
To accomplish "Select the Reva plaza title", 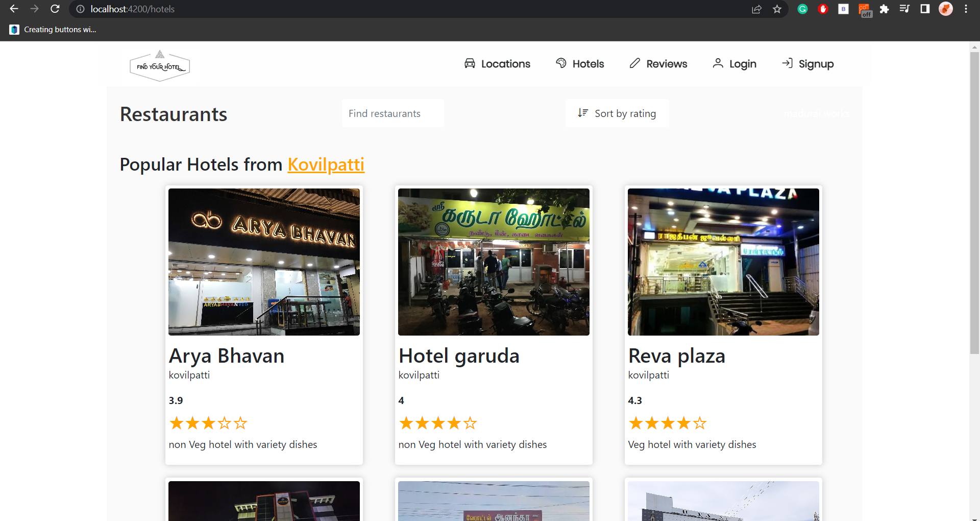I will [x=676, y=356].
